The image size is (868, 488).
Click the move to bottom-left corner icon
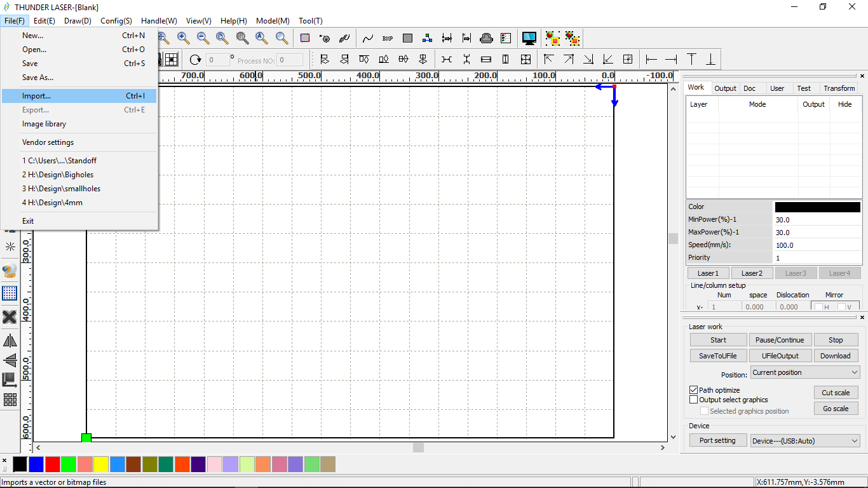point(608,60)
